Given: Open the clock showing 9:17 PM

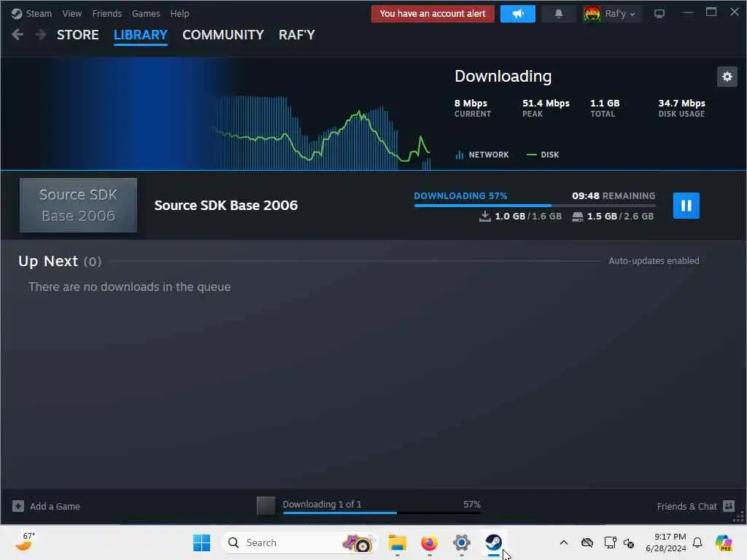Looking at the screenshot, I should point(666,542).
